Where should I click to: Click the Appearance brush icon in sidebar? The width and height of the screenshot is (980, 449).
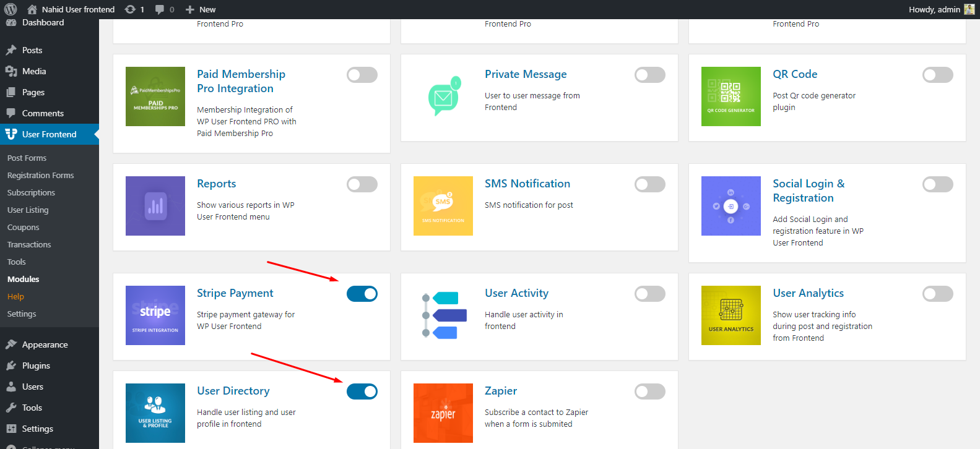11,344
